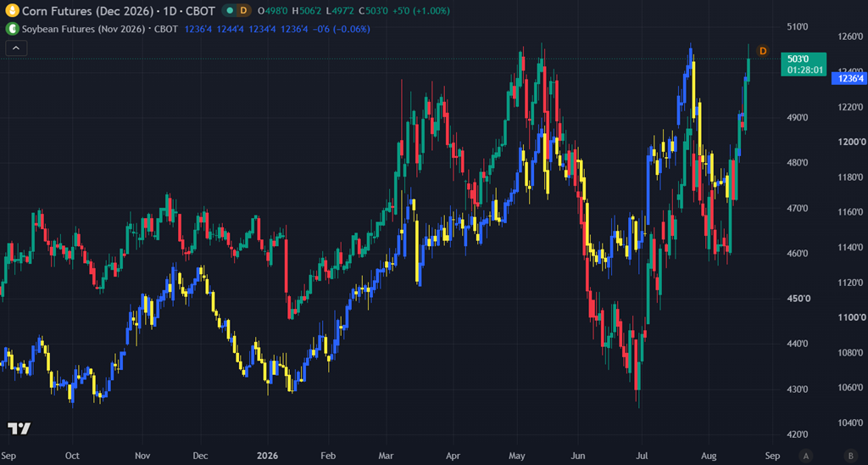Screen dimensions: 868x465
Task: Click the green soybean symbol icon
Action: [x=12, y=29]
